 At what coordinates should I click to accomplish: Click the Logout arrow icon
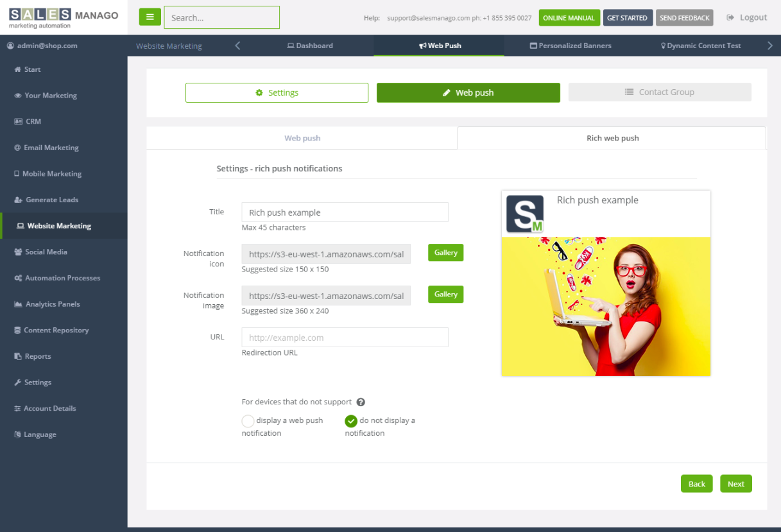pos(730,17)
